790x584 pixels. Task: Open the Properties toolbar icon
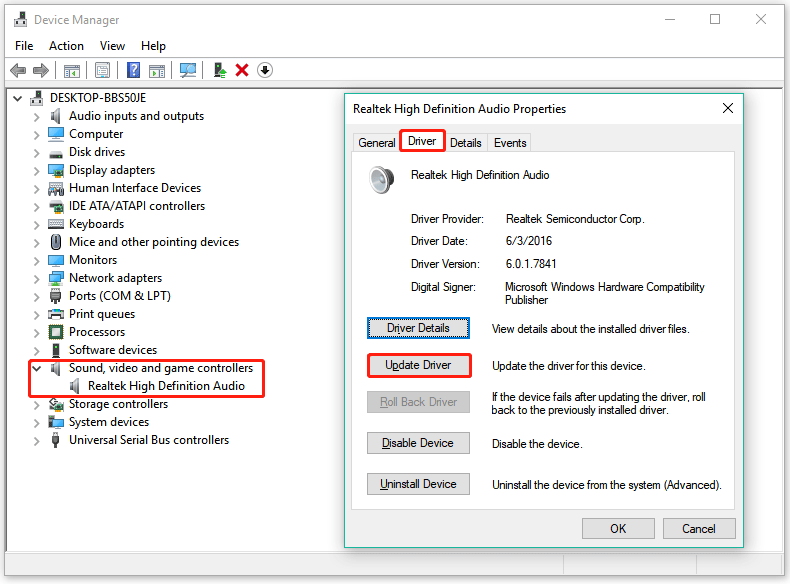point(102,70)
